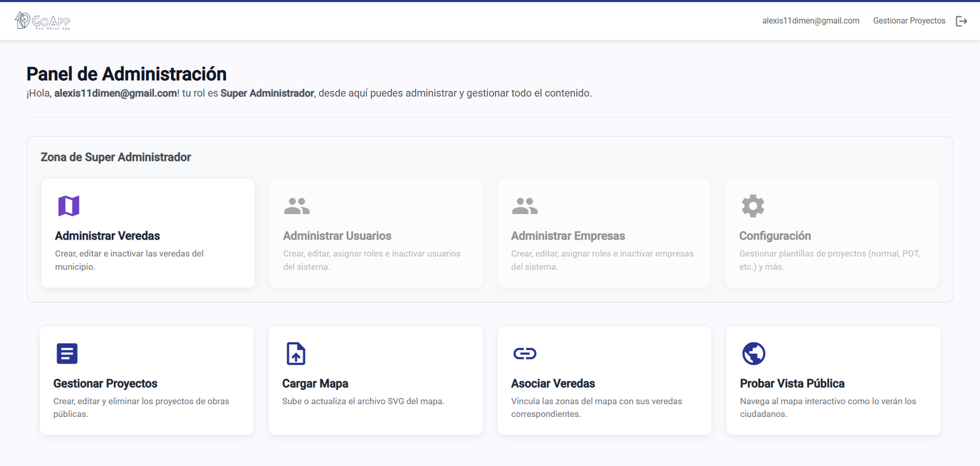Open the Administrar Veredas card title
This screenshot has height=466, width=980.
107,236
